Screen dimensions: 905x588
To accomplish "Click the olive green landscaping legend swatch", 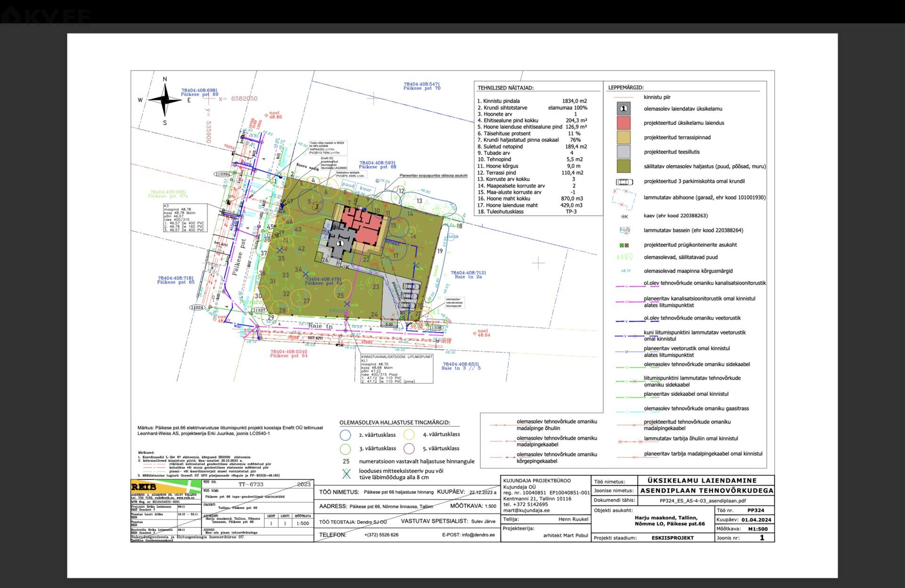I will (623, 166).
